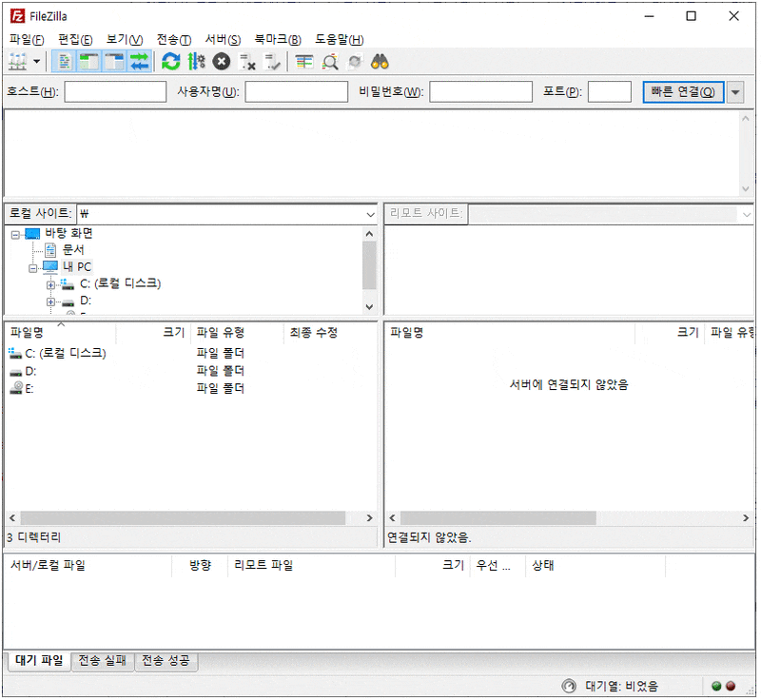The height and width of the screenshot is (700, 761).
Task: Open the 도움말(H) menu
Action: pyautogui.click(x=340, y=39)
